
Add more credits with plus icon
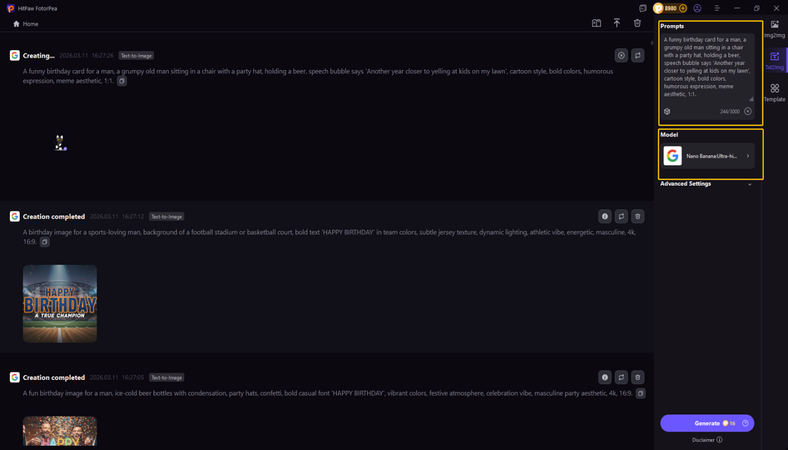[683, 8]
